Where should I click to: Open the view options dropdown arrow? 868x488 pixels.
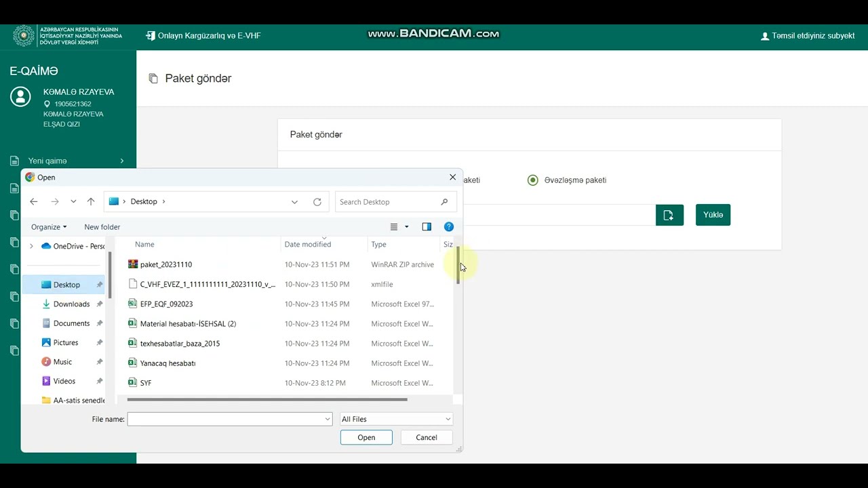click(407, 227)
